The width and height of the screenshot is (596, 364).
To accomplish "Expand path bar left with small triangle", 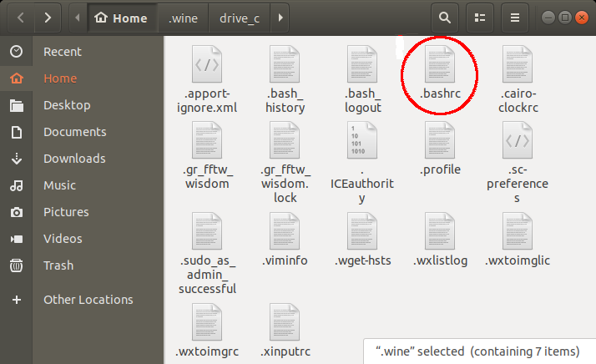I will tap(78, 18).
